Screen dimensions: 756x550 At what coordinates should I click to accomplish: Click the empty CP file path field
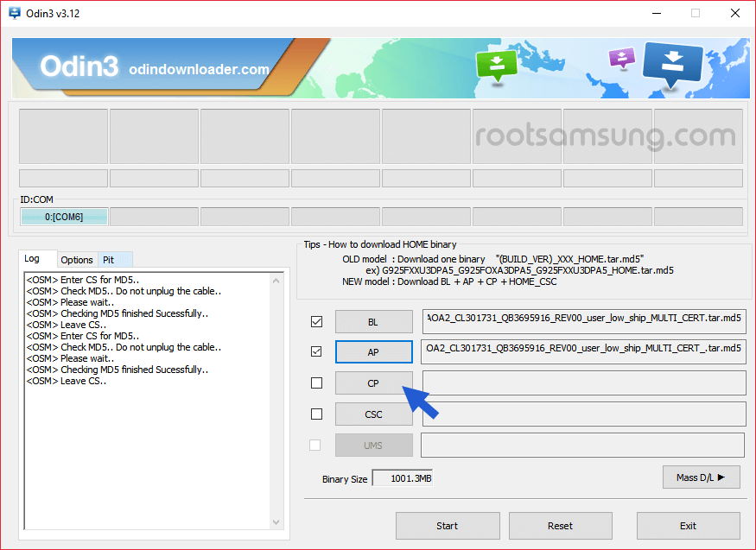tap(584, 382)
